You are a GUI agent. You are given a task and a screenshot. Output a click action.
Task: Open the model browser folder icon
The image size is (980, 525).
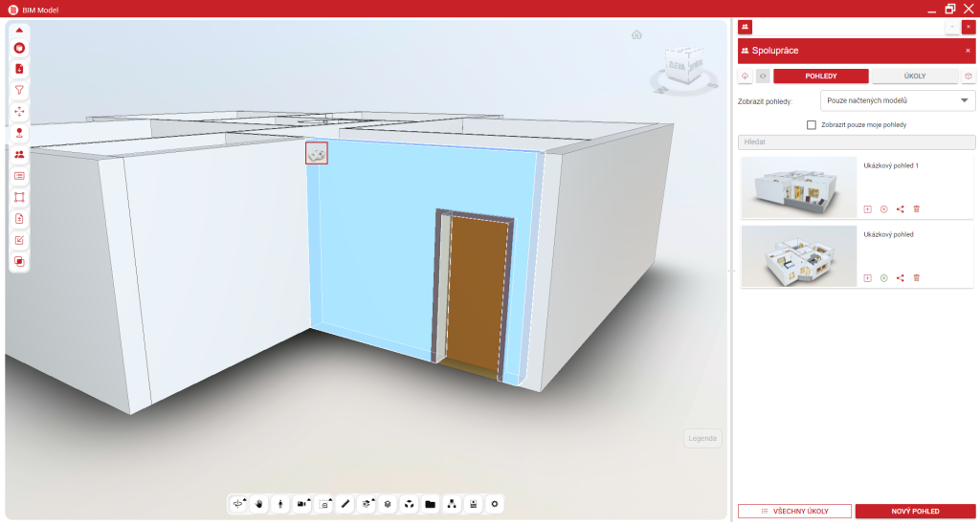431,504
